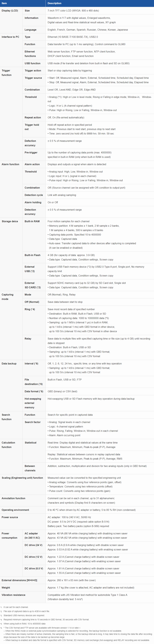The image size is (154, 644).
Task: Select the Built-in Flash row label
Action: (x=32, y=255)
